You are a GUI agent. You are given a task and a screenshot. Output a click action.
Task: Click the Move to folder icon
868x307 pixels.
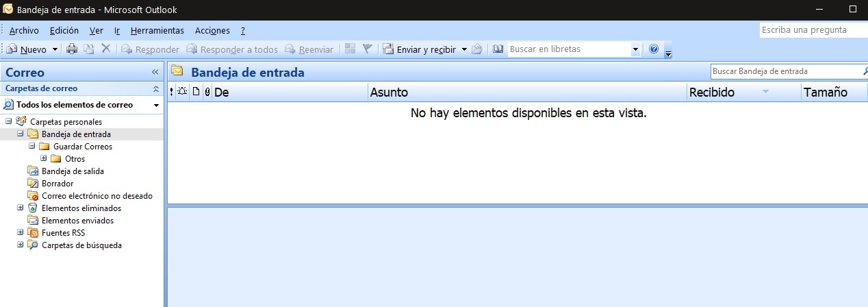point(89,49)
